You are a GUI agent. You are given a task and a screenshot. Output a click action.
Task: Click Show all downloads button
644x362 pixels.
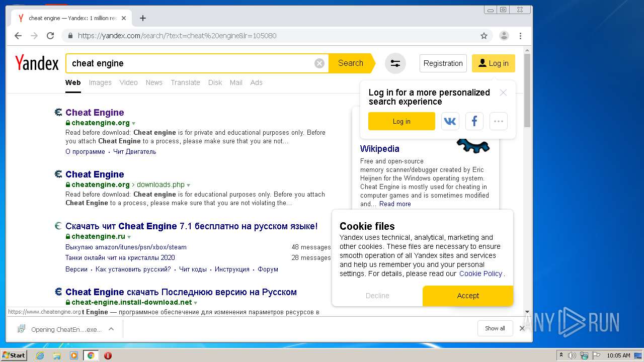point(495,328)
